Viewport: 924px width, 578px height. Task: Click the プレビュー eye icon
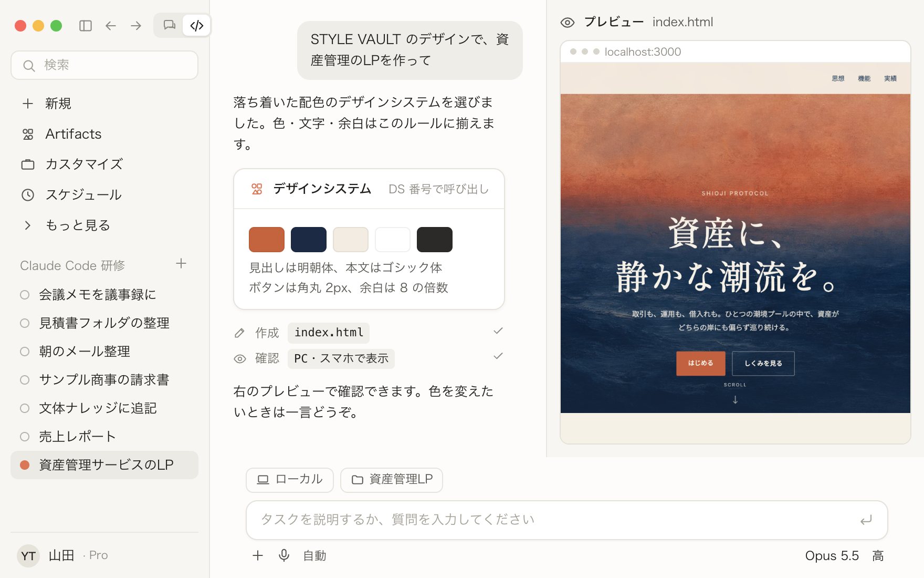[568, 23]
